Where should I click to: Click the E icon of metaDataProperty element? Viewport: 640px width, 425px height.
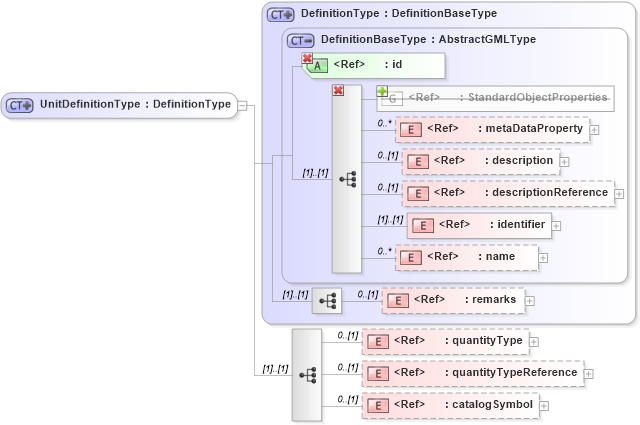[411, 130]
